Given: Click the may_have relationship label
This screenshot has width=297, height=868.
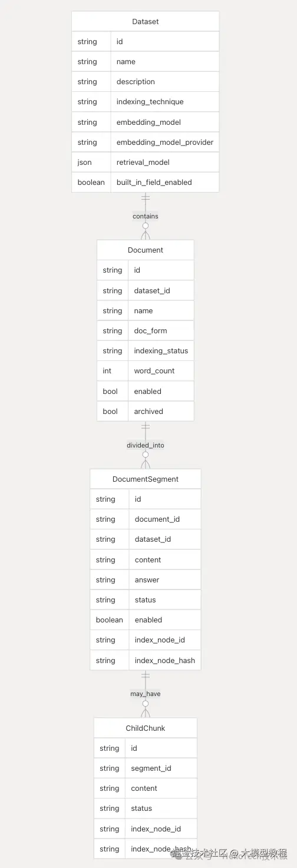Looking at the screenshot, I should pyautogui.click(x=146, y=694).
